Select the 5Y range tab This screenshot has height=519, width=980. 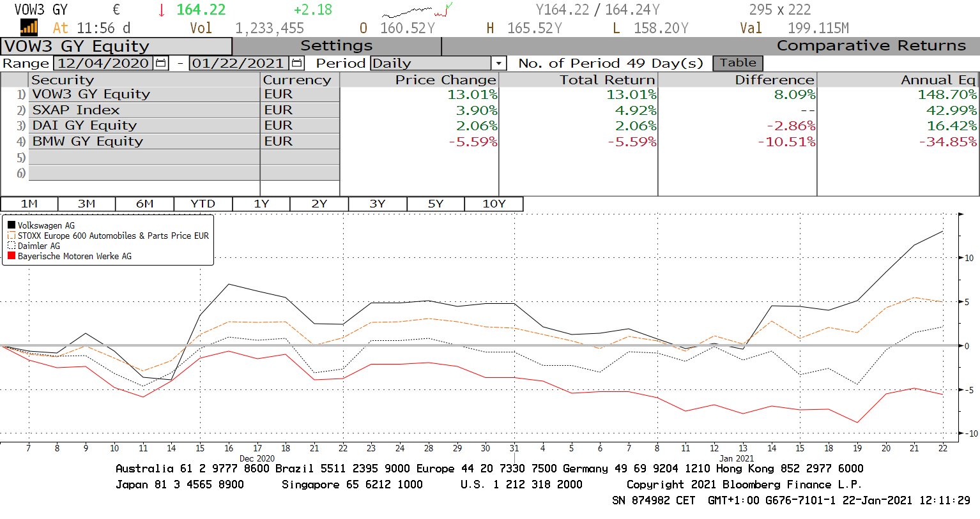435,204
